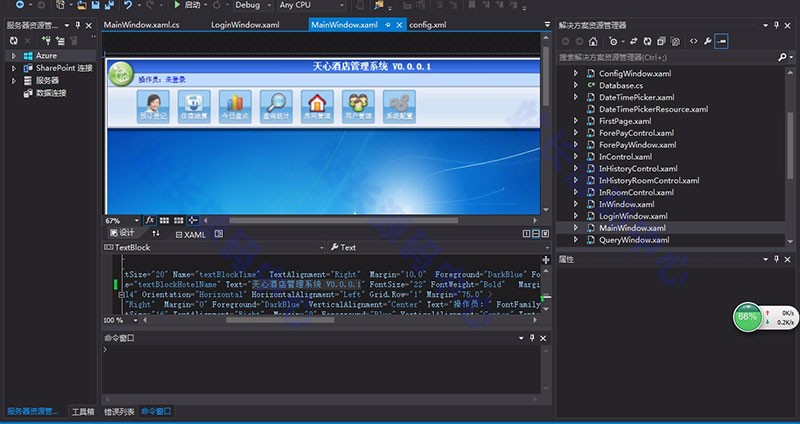The image size is (800, 424).
Task: Click the Collapse All icon in Solution Explorer
Action: click(x=661, y=42)
